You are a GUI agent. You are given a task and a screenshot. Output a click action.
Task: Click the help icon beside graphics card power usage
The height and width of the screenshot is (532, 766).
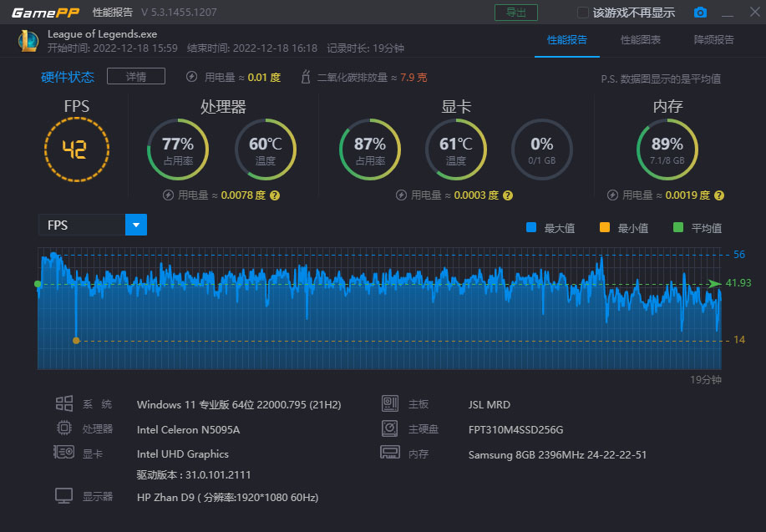(508, 195)
